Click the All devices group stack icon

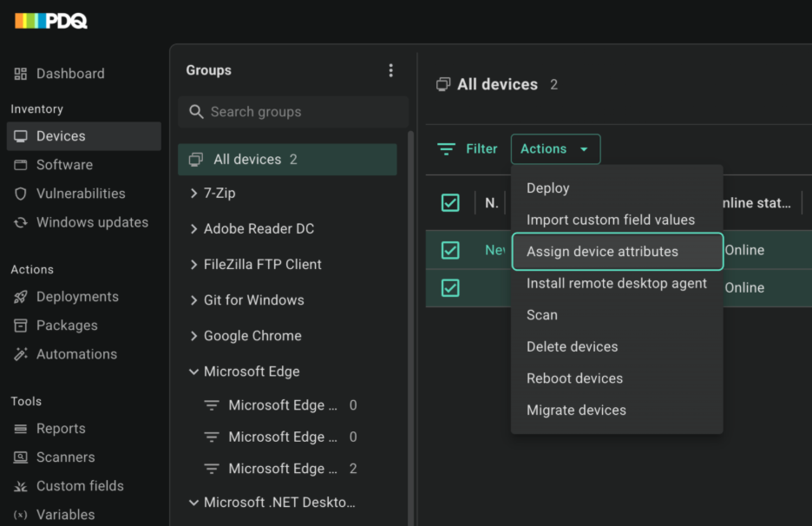[196, 160]
